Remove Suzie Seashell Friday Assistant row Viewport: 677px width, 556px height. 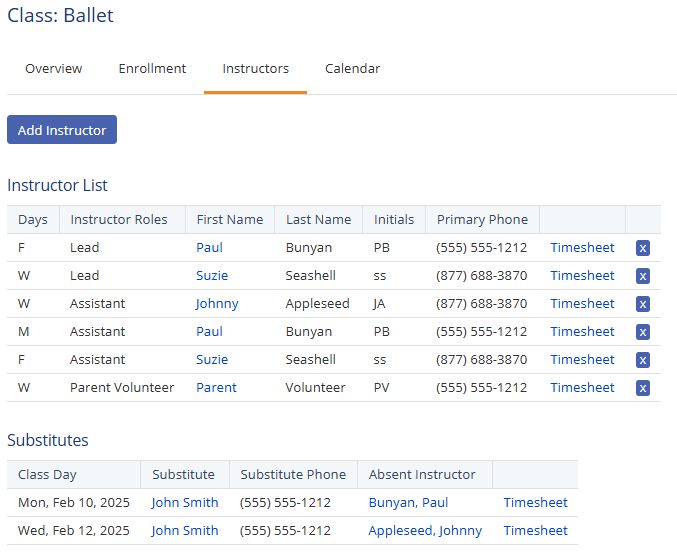pos(642,360)
